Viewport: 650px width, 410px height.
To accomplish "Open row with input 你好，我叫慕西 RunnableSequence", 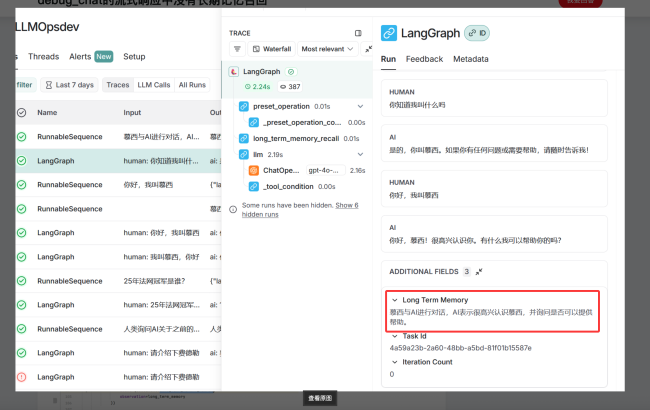I will pyautogui.click(x=118, y=185).
